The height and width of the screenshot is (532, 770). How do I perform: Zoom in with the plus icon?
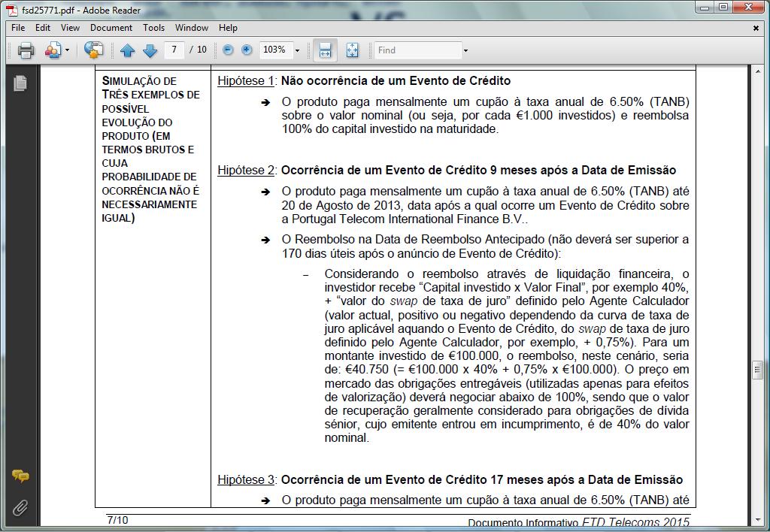tap(247, 50)
